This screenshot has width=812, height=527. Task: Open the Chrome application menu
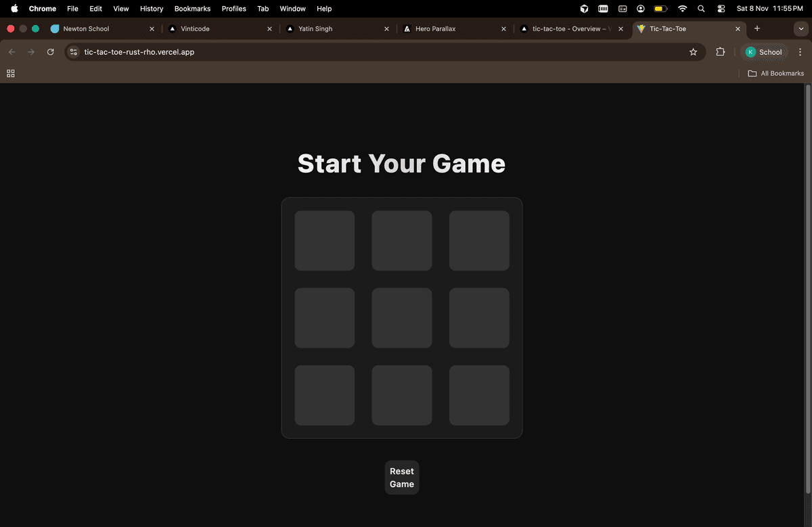(x=43, y=9)
